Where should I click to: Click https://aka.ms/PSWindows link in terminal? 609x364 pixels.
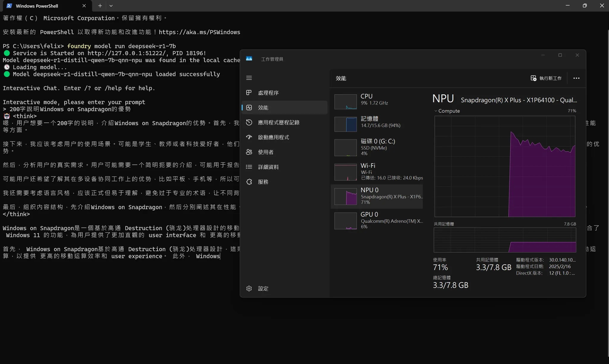(x=199, y=32)
